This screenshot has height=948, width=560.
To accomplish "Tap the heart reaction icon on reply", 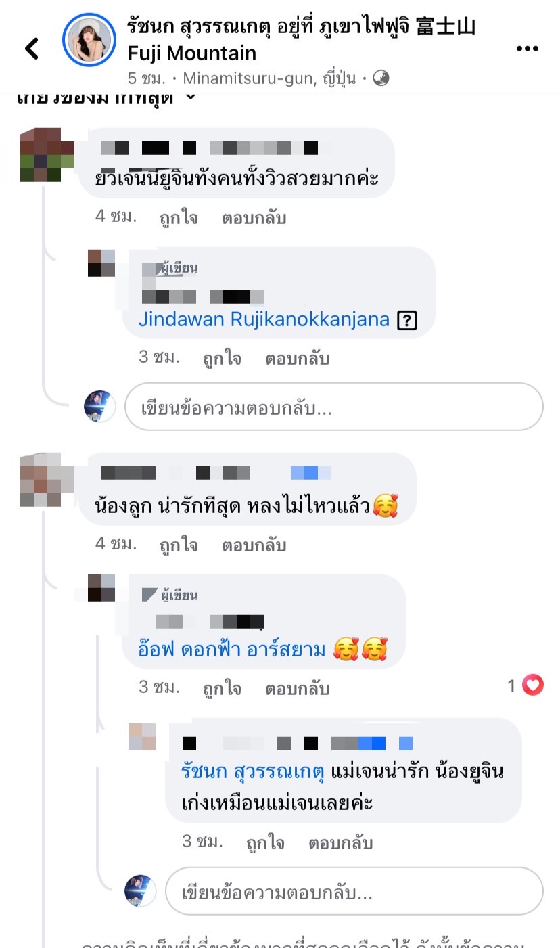I will point(534,686).
